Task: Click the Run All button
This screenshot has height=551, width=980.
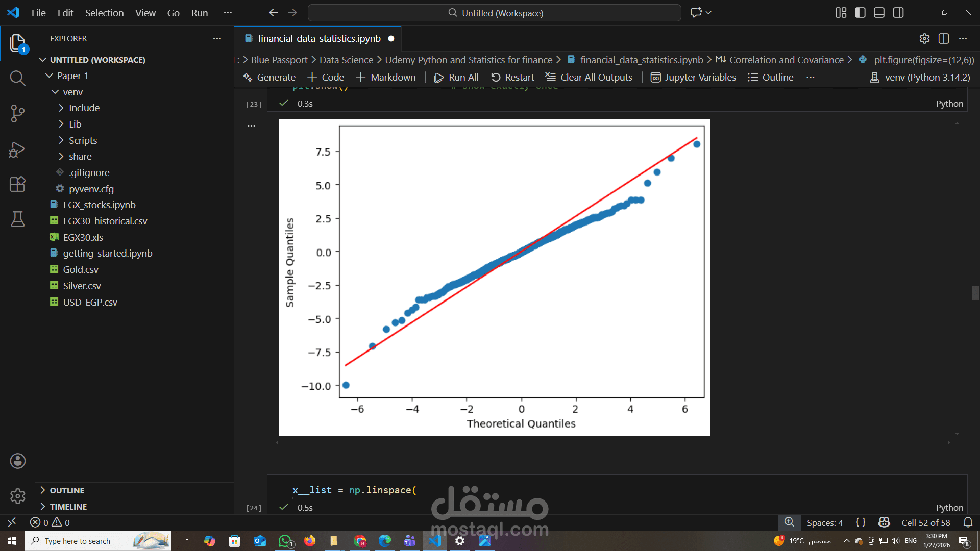Action: [x=456, y=78]
